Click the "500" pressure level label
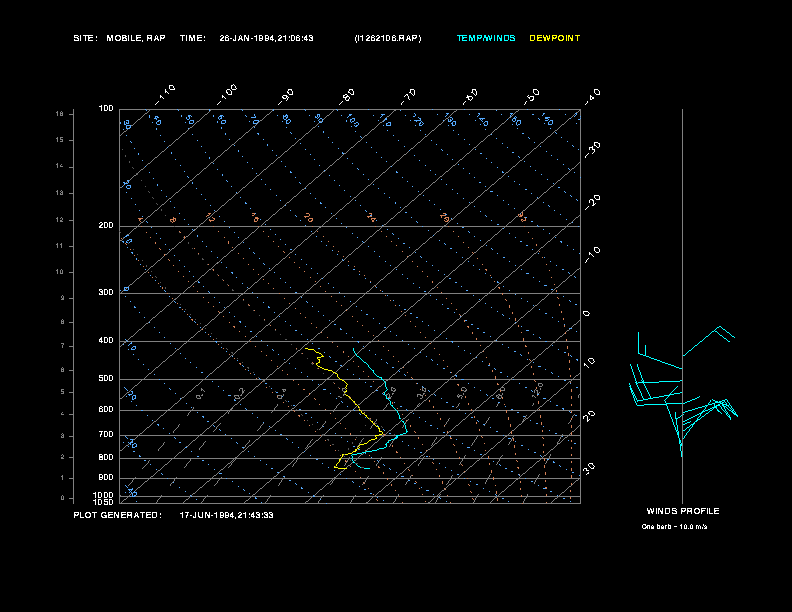 pyautogui.click(x=106, y=378)
